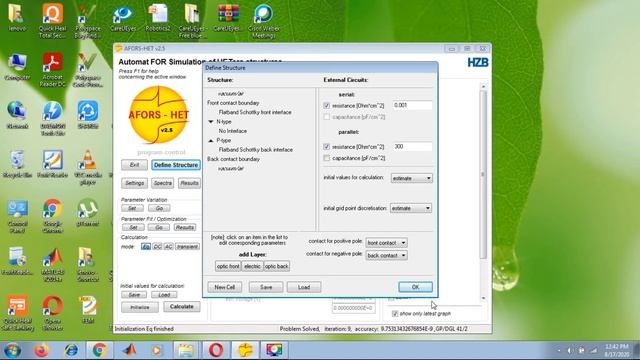Open initial grid point discretization dropdown
Viewport: 640px width, 360px height.
point(411,208)
